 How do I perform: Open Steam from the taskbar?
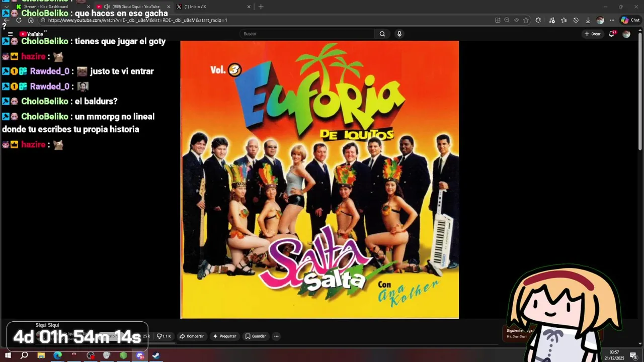tap(156, 355)
